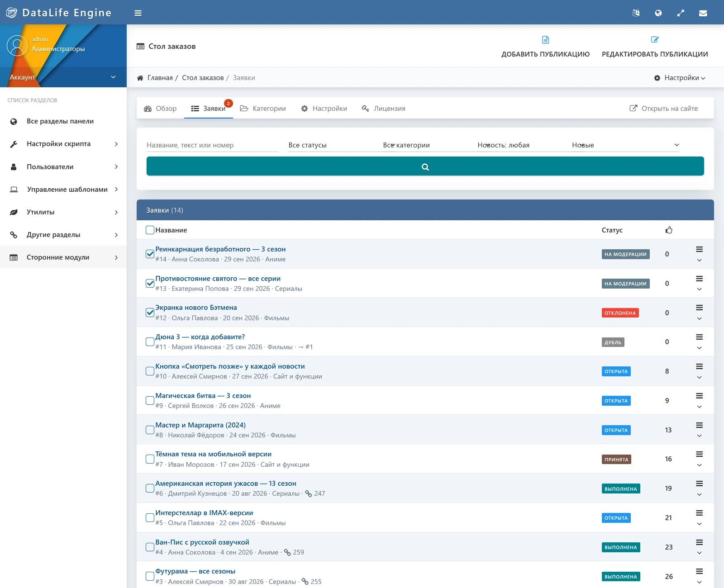
Task: Open Все разделы панели in sidebar
Action: pos(63,121)
